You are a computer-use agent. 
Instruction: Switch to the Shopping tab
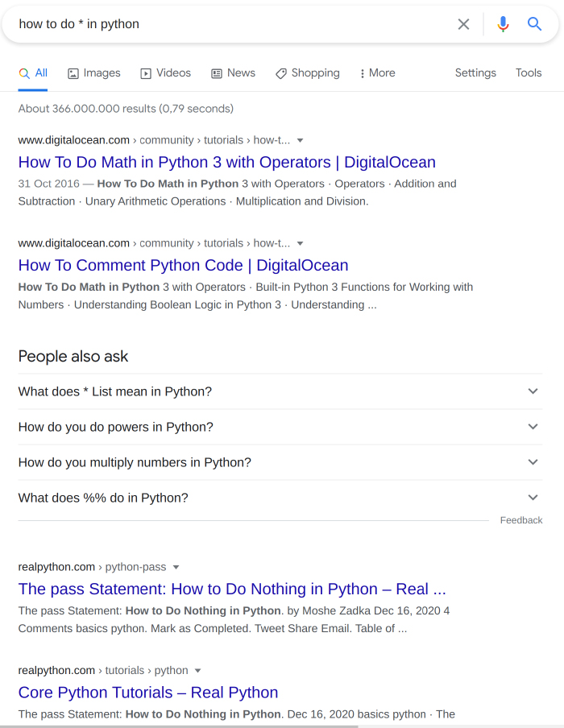tap(308, 73)
